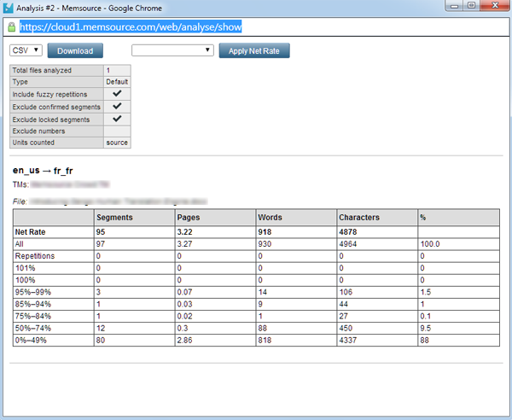Click the 'source' units counted value

click(x=117, y=143)
